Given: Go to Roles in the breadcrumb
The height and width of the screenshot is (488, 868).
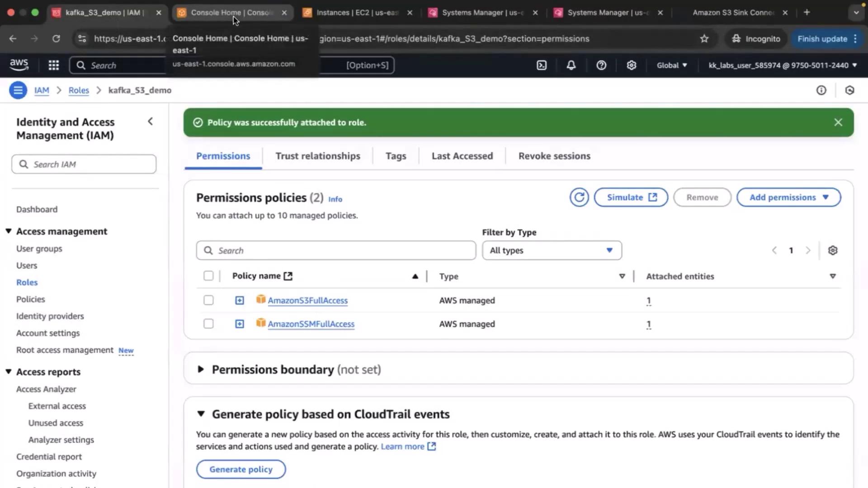Looking at the screenshot, I should pyautogui.click(x=79, y=90).
